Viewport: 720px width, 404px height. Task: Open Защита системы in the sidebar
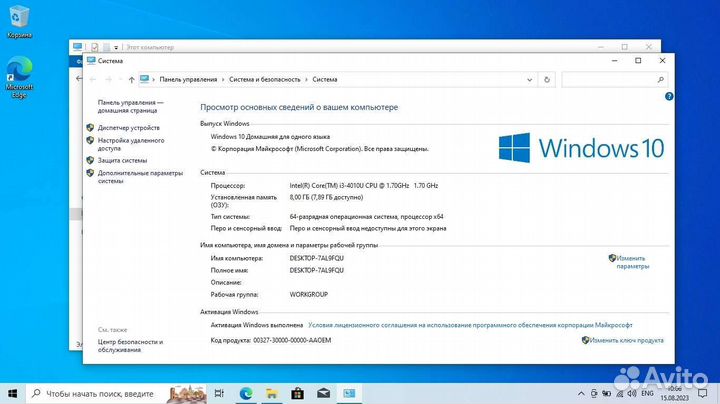(122, 160)
